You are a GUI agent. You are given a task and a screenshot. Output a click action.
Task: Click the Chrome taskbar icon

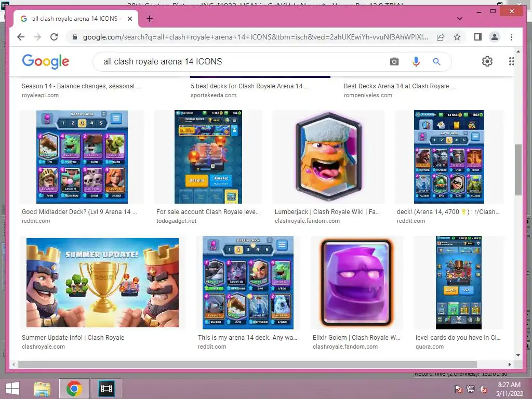point(74,389)
